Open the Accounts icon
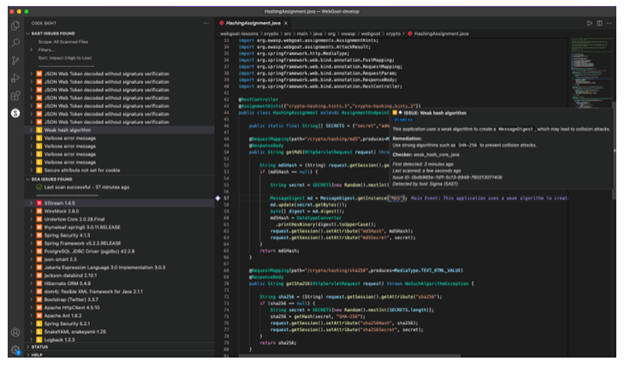The height and width of the screenshot is (367, 624). [15, 332]
